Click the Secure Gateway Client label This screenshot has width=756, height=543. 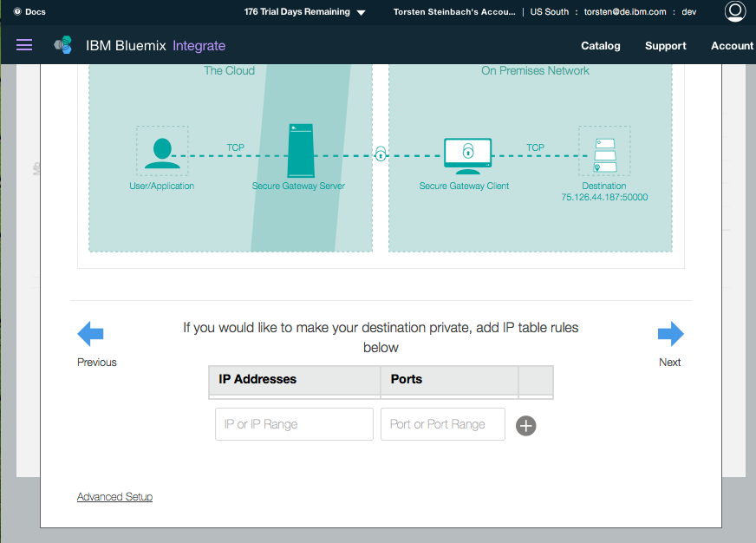click(x=464, y=186)
